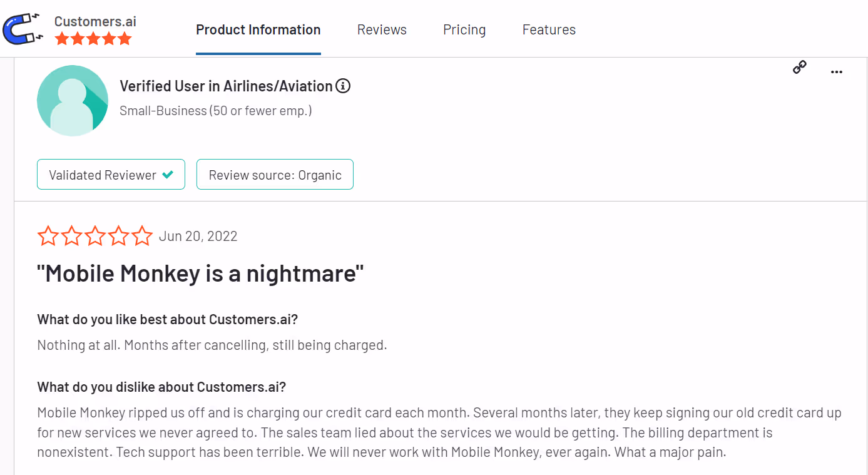
Task: Click the review date Jun 20, 2022
Action: coord(198,236)
